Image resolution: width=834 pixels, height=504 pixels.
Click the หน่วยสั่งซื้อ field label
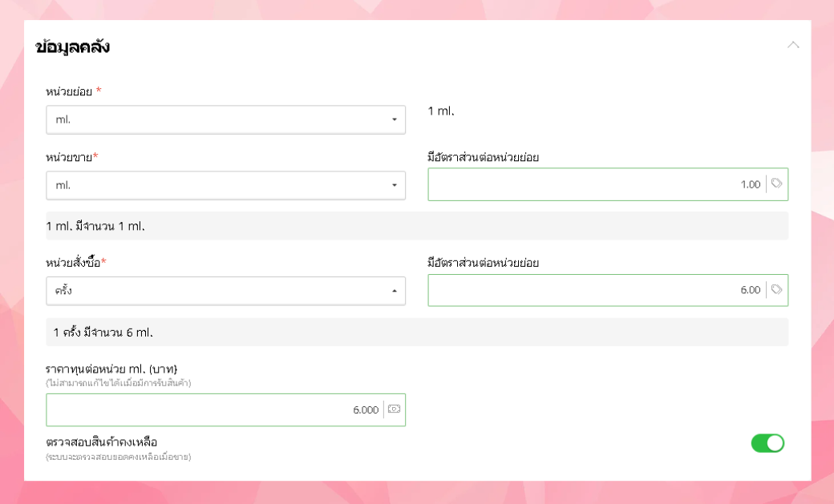click(73, 263)
